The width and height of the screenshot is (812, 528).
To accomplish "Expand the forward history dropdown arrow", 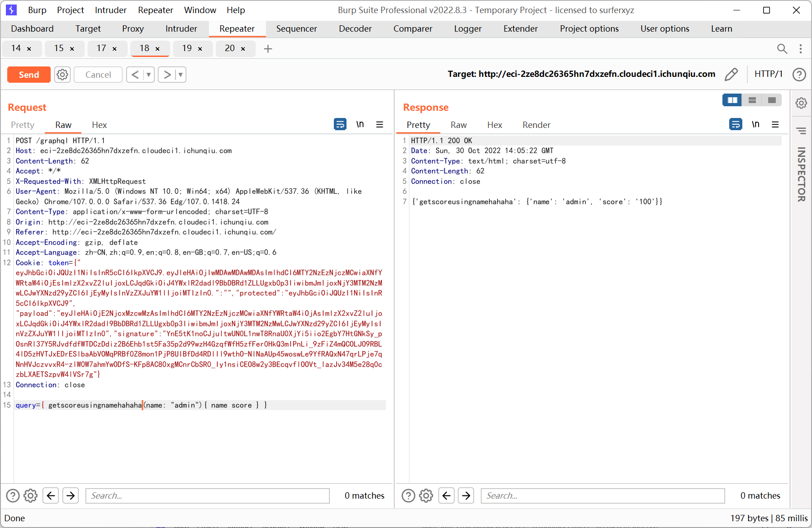I will tap(181, 75).
